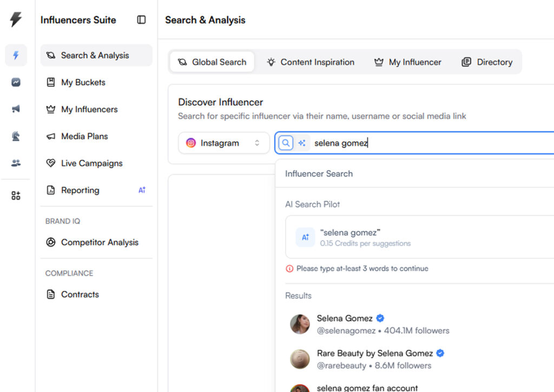Image resolution: width=554 pixels, height=392 pixels.
Task: Open Competitor Analysis in sidebar
Action: (96, 242)
